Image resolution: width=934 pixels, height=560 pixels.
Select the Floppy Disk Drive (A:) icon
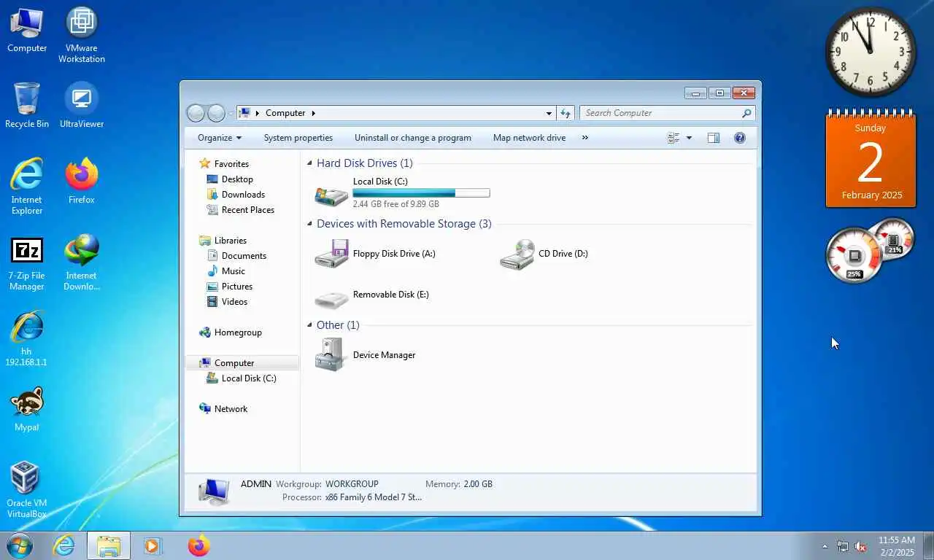click(331, 254)
